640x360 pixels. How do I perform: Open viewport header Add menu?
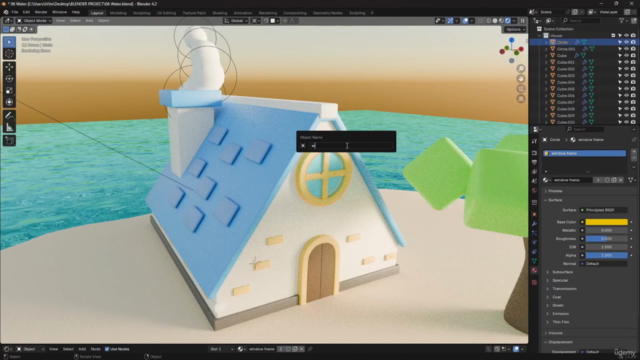pyautogui.click(x=89, y=20)
